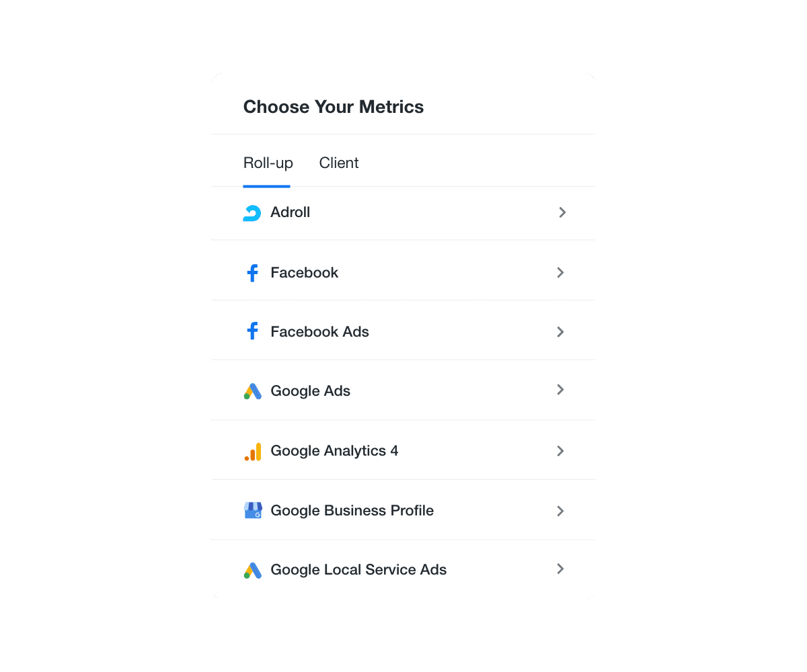Expand the Facebook row chevron
This screenshot has height=672, width=807.
[x=560, y=272]
